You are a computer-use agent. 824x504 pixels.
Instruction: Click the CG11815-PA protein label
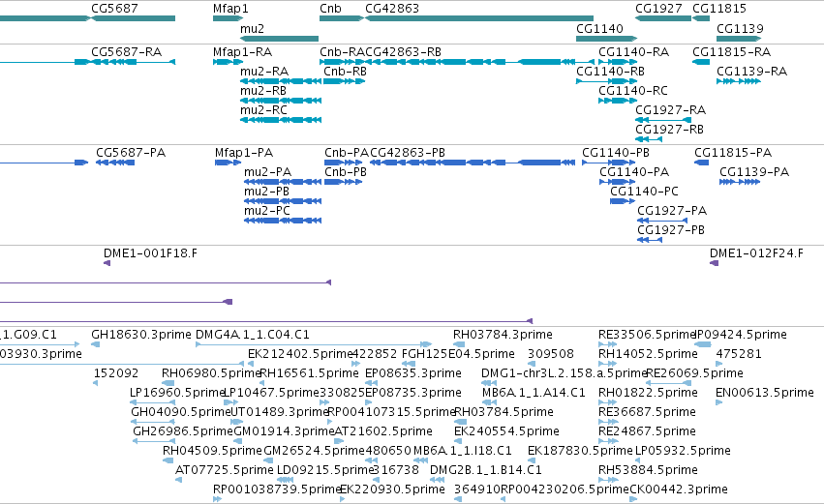(733, 153)
